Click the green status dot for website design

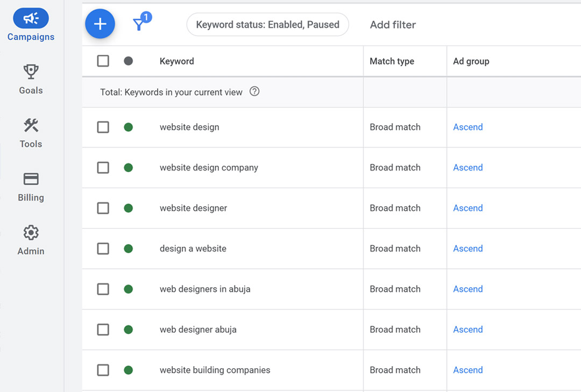[128, 127]
